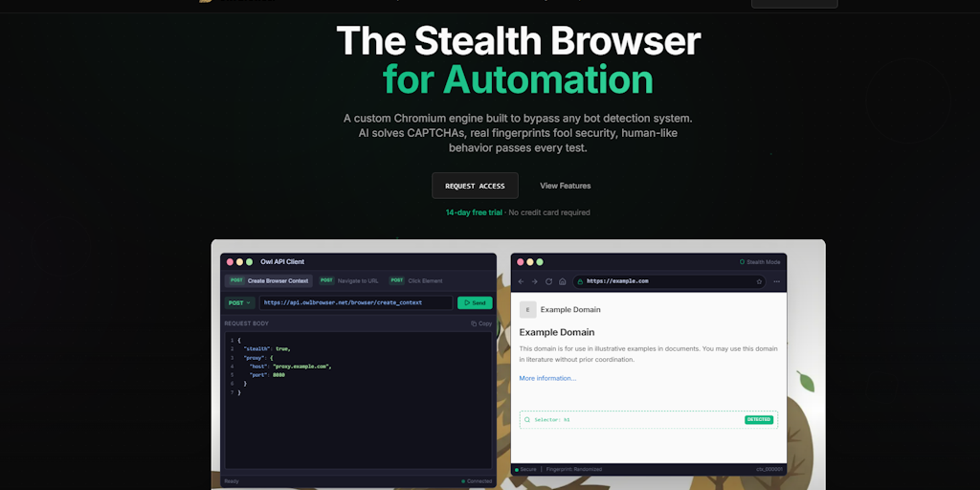
Task: Click the Copy icon above request body
Action: pos(481,323)
